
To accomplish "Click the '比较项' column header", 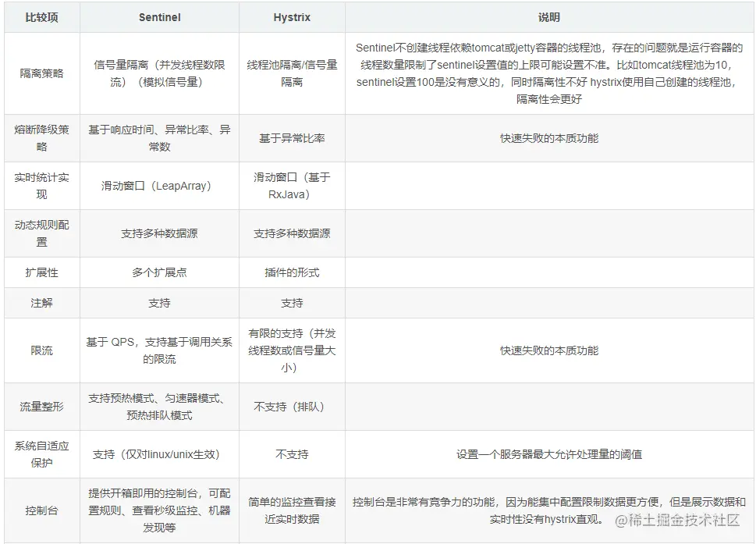I will tap(42, 17).
